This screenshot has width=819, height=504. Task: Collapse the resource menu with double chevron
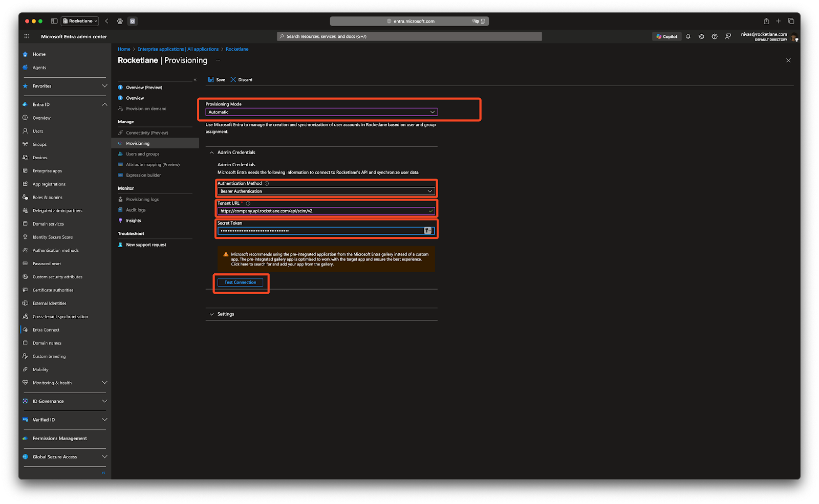coord(195,80)
